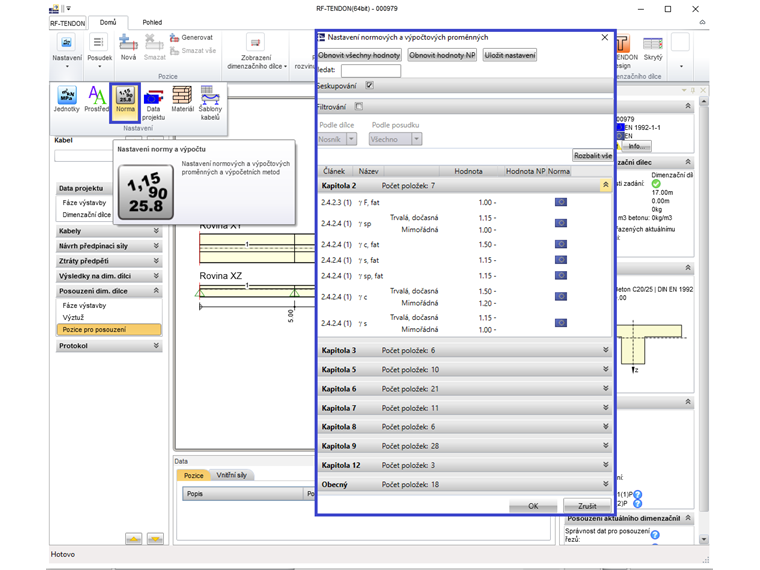Switch to the Domů ribbon tab
760x570 pixels.
point(108,22)
